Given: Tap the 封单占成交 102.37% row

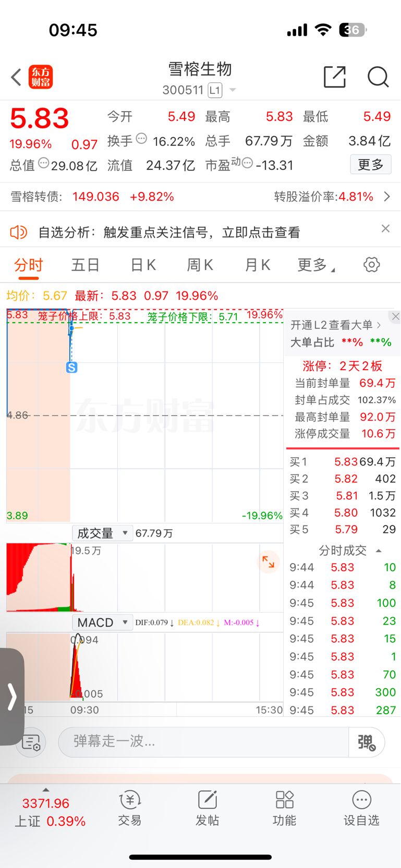Looking at the screenshot, I should [x=345, y=400].
